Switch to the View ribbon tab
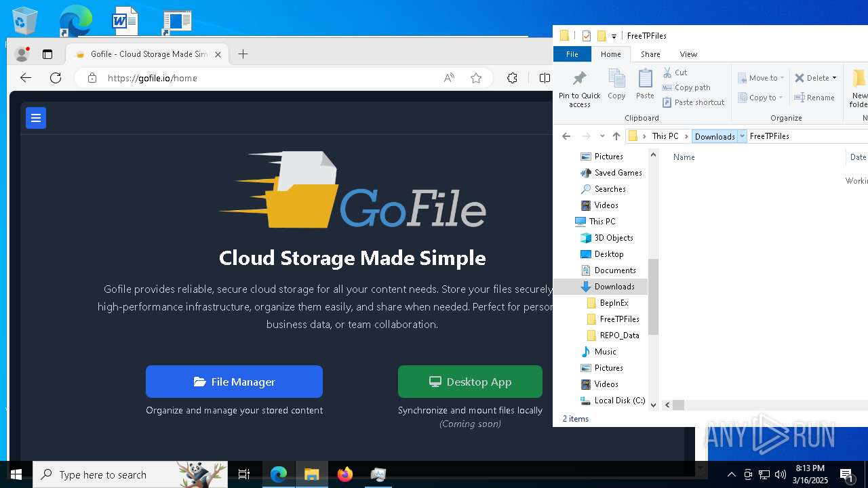The image size is (868, 488). click(x=688, y=54)
